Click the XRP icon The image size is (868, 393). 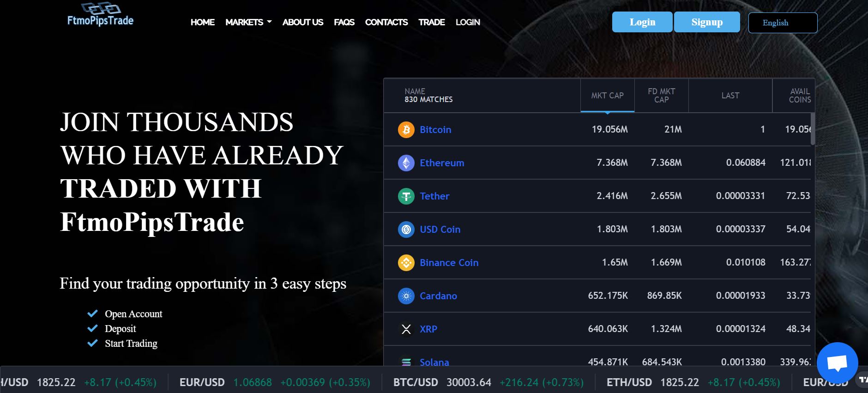406,329
